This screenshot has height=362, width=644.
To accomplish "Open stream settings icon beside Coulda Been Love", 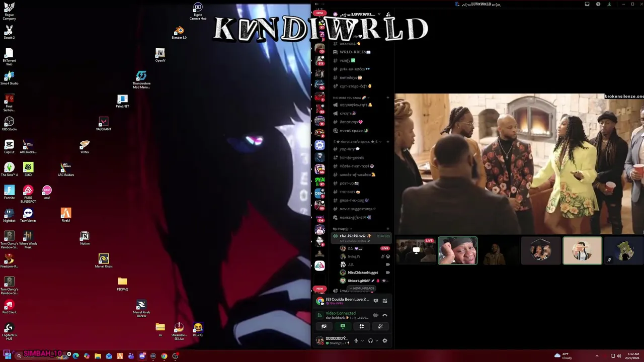I will coord(385,301).
